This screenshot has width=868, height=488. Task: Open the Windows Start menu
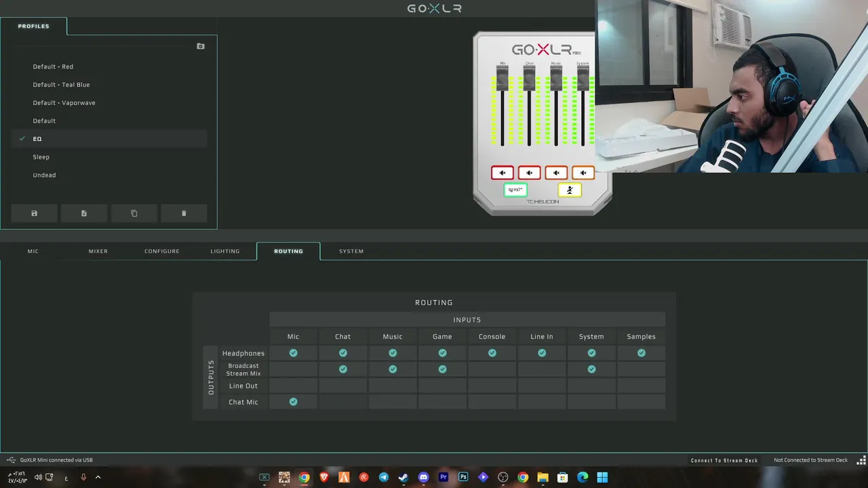coord(602,477)
